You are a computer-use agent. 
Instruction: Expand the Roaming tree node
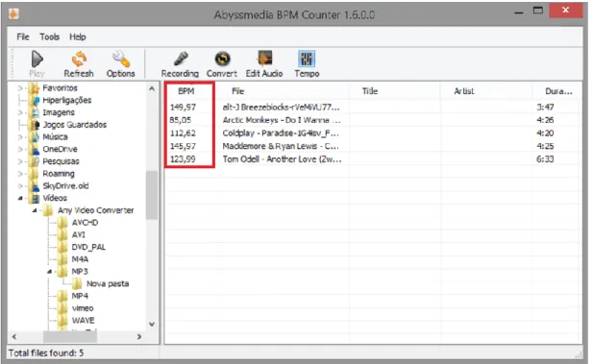click(x=20, y=174)
